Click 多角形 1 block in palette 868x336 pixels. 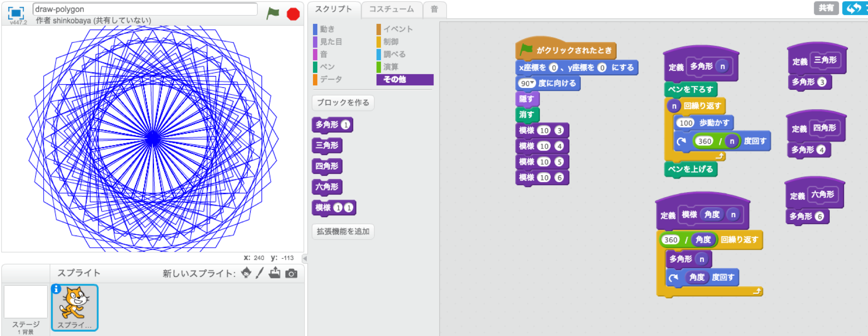[332, 125]
